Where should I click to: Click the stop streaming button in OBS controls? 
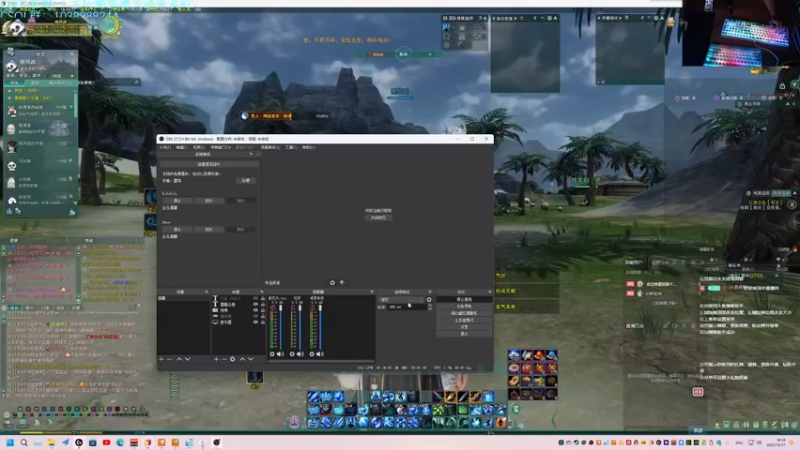point(464,299)
